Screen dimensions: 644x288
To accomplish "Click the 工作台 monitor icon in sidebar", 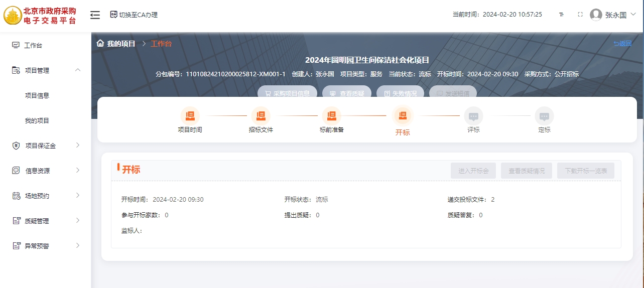I will 16,45.
